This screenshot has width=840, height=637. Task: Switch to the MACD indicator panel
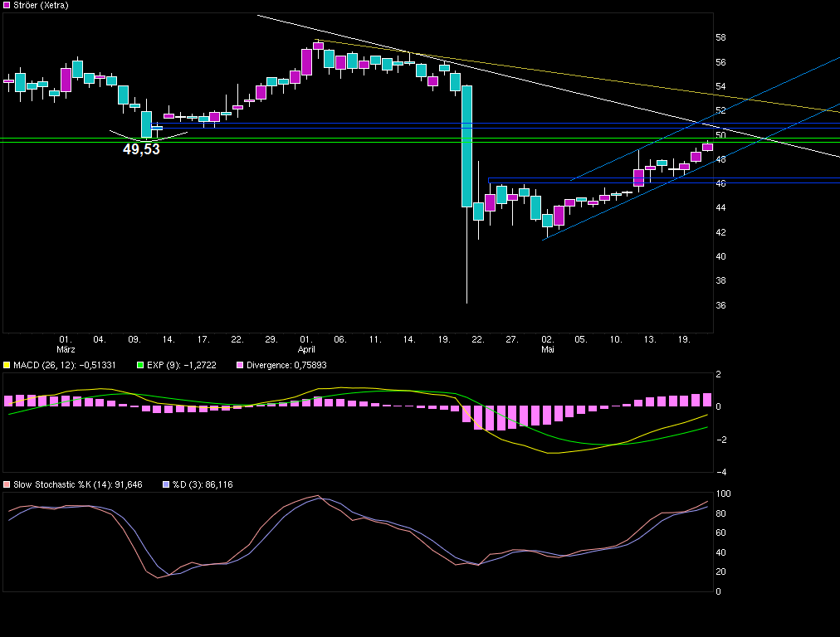pyautogui.click(x=357, y=415)
